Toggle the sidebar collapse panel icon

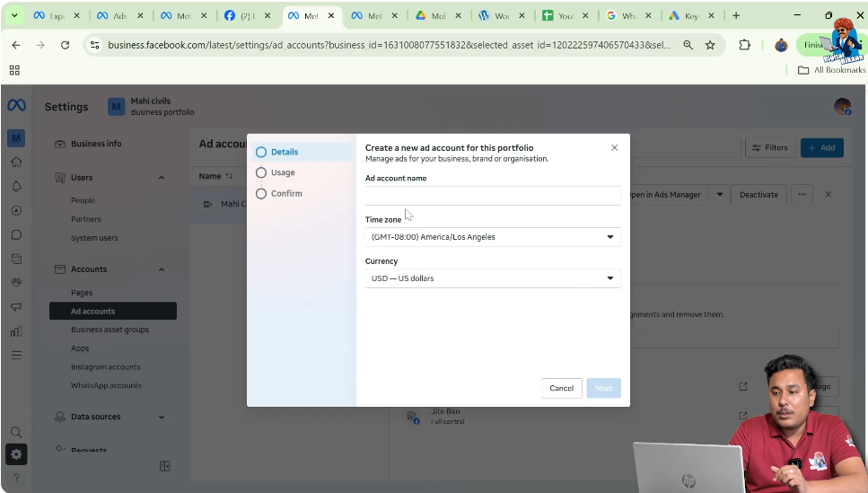165,466
